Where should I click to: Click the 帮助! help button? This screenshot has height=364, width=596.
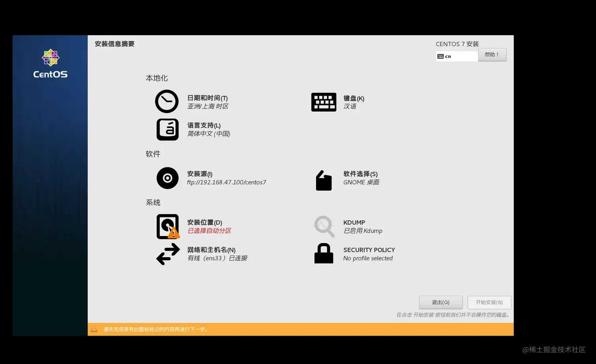492,55
